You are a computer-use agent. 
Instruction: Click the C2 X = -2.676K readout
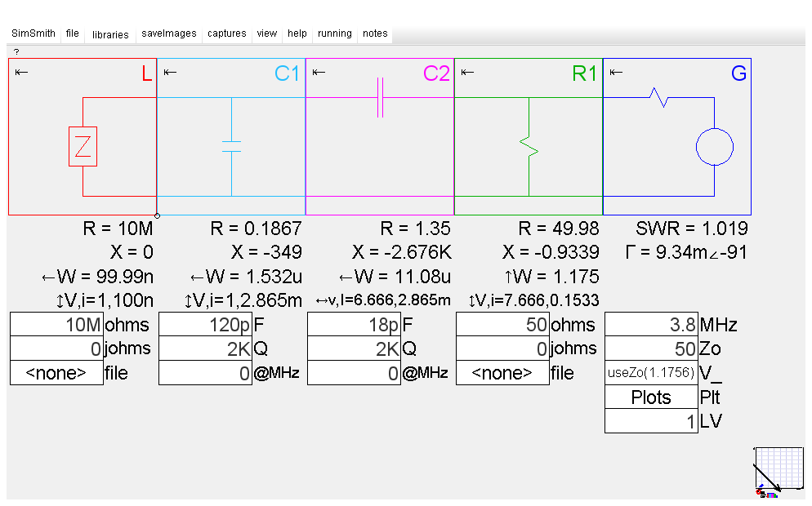tap(402, 252)
